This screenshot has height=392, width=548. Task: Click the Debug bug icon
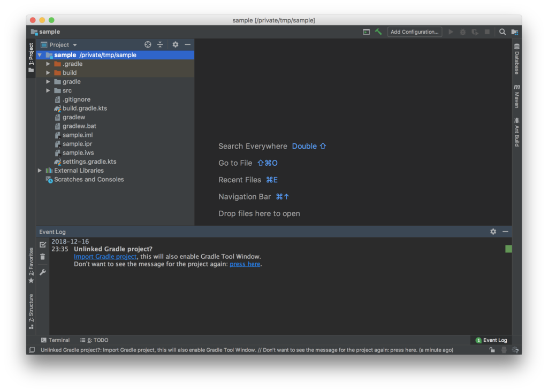coord(463,32)
